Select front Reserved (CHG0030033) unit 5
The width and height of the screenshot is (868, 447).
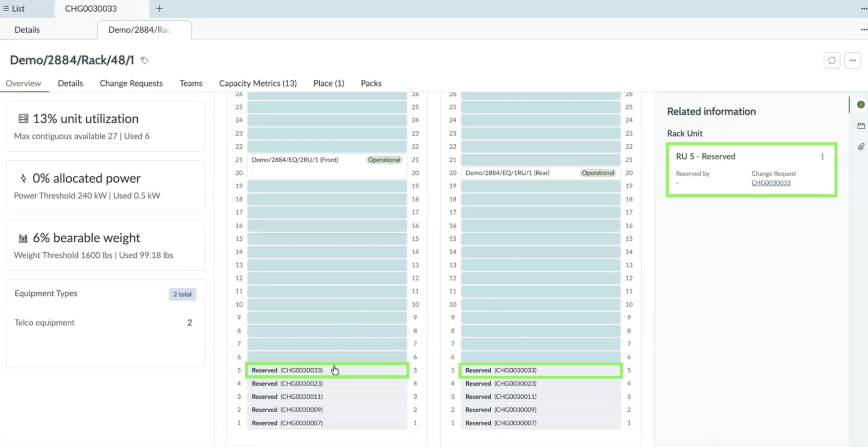pyautogui.click(x=327, y=370)
